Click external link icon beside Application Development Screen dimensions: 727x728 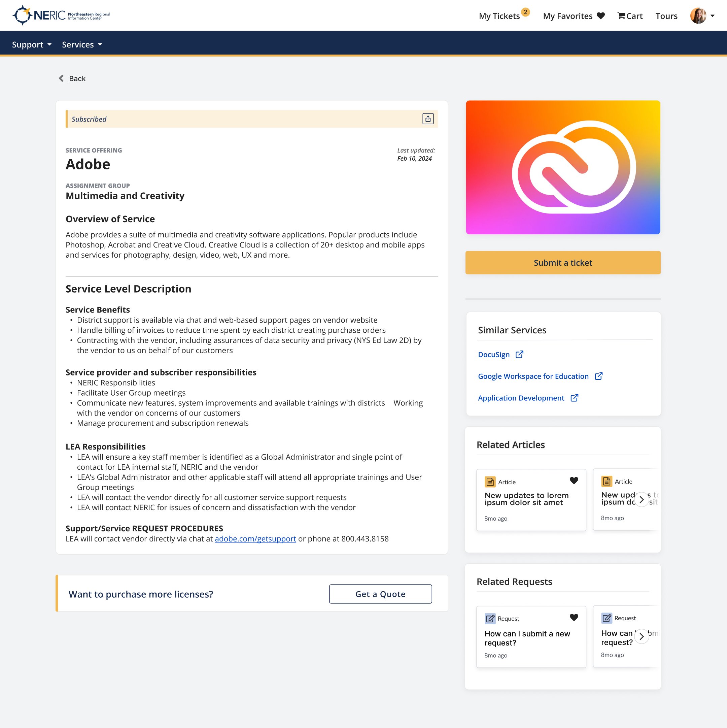tap(574, 398)
